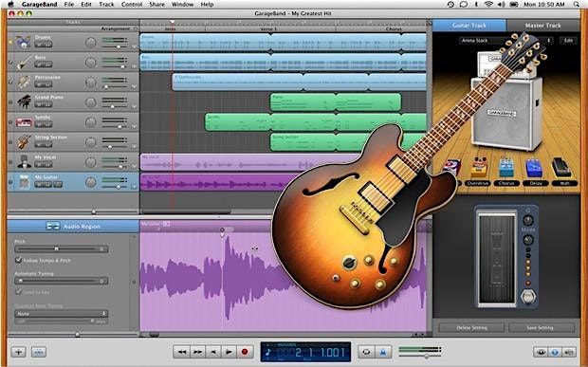The width and height of the screenshot is (588, 367).
Task: Expand the My Vocal automation arrow
Action: (x=134, y=167)
